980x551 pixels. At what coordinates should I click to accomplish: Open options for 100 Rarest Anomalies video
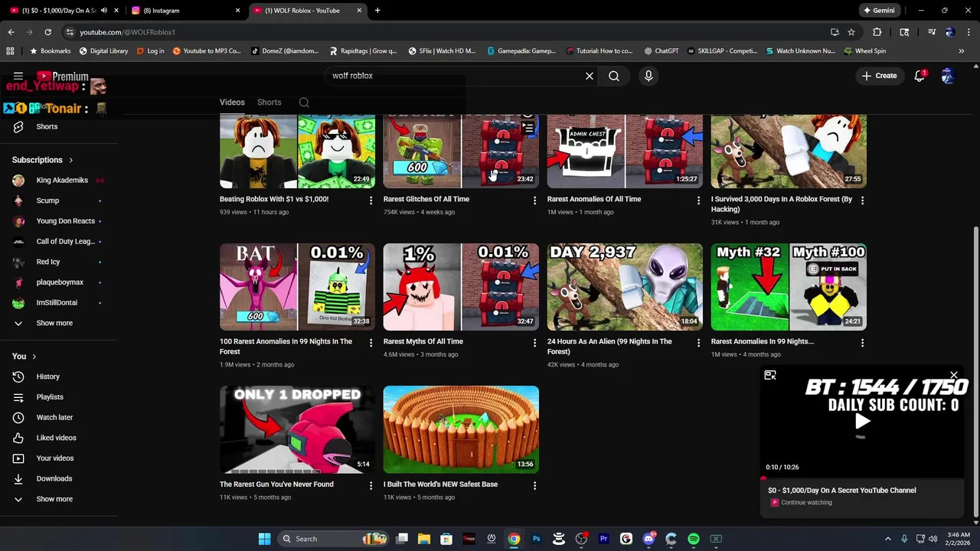(371, 343)
